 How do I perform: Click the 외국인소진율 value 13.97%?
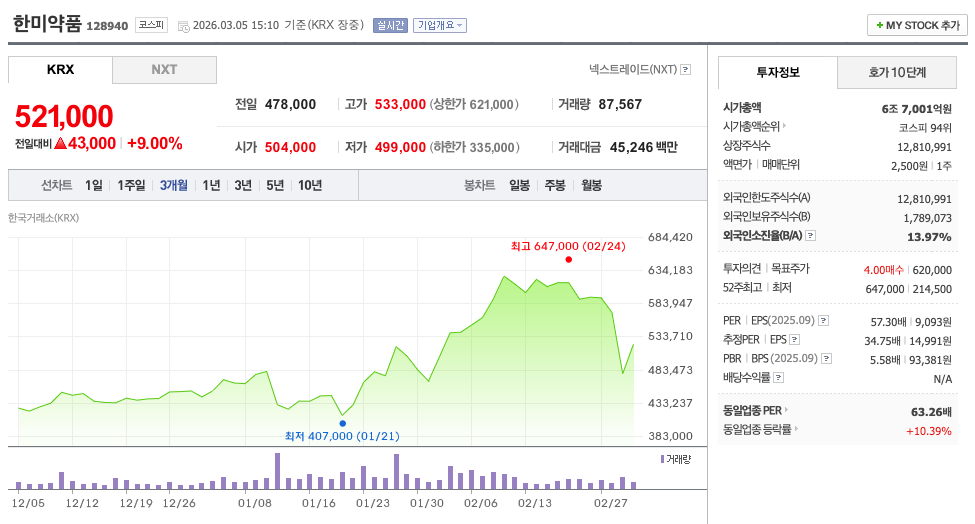click(x=929, y=237)
